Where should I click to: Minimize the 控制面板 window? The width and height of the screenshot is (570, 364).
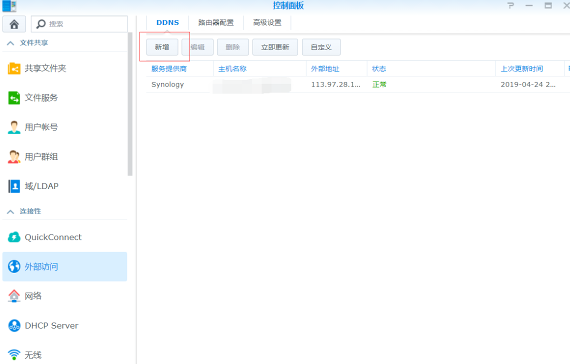(529, 5)
